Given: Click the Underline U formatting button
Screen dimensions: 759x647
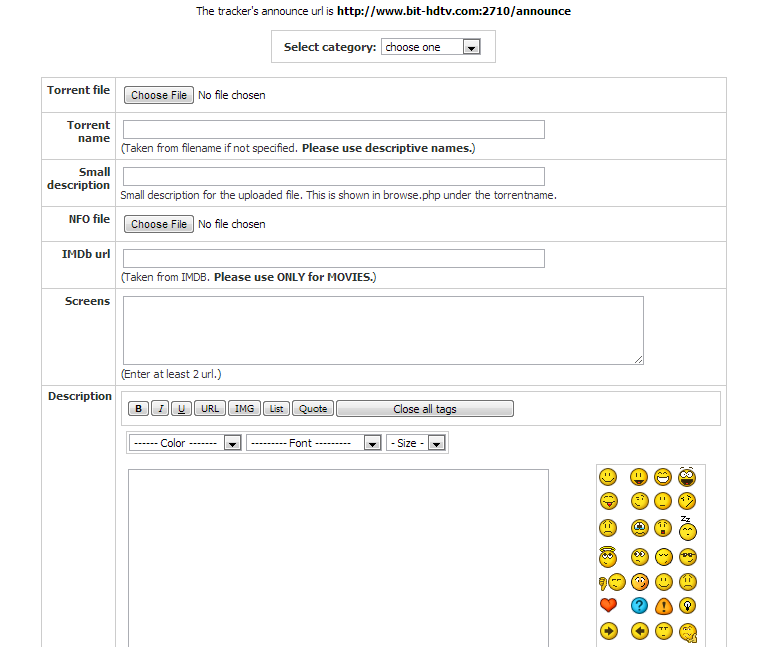Looking at the screenshot, I should 182,408.
